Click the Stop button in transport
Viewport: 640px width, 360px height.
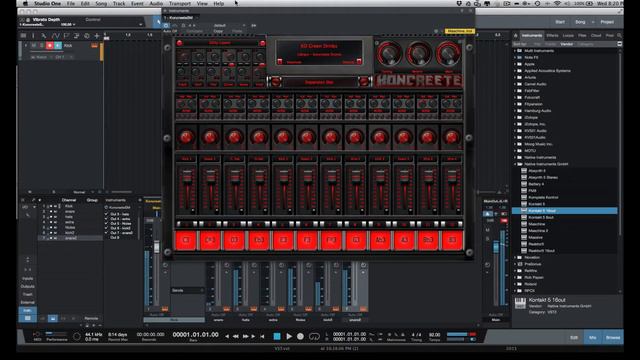pos(277,336)
